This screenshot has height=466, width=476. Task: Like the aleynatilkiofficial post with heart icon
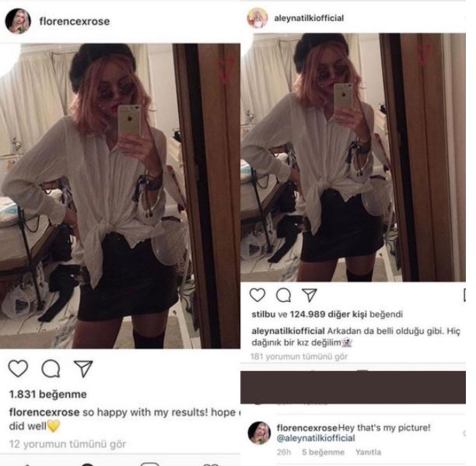point(257,295)
